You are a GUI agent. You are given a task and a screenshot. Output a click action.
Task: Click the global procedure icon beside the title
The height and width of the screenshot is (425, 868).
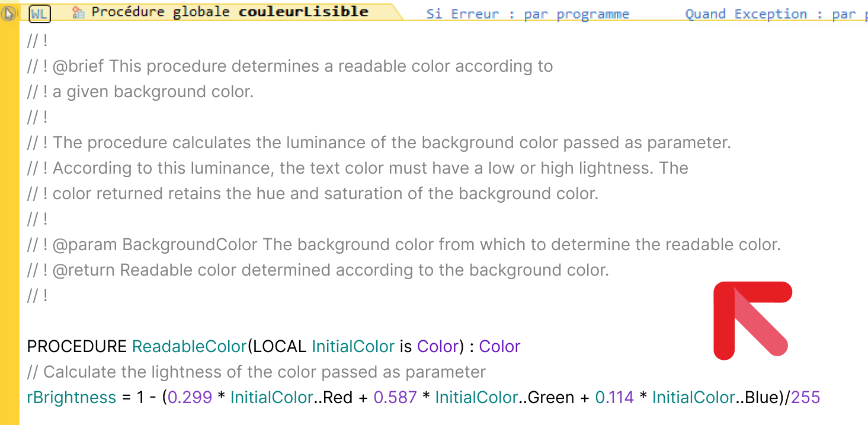78,12
